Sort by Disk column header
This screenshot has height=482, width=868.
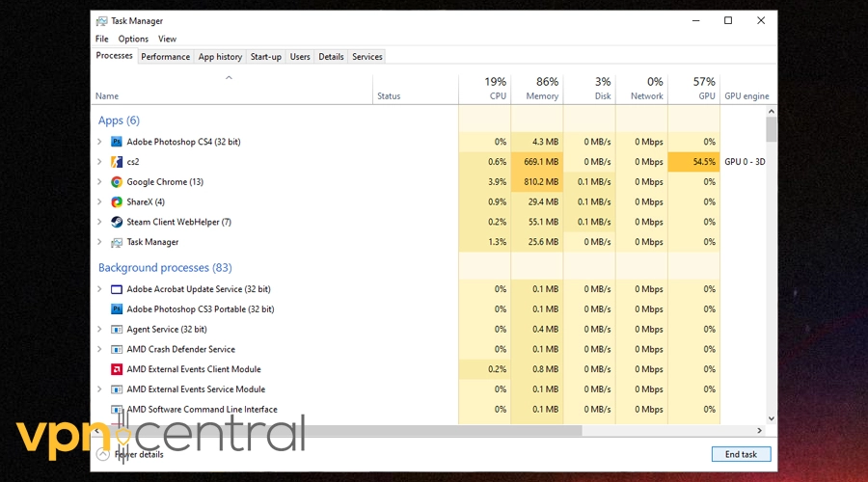(x=589, y=89)
